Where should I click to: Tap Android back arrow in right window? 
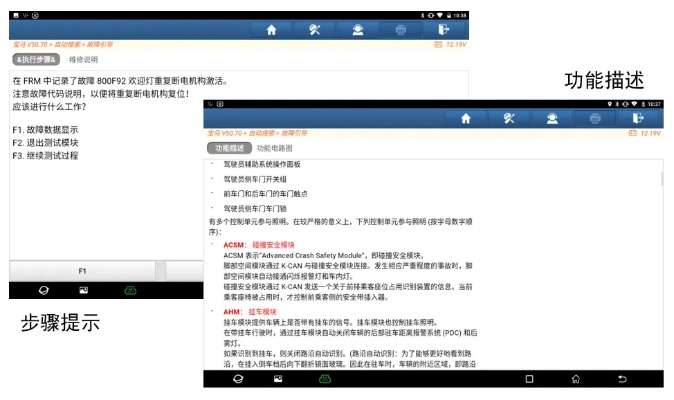(621, 379)
